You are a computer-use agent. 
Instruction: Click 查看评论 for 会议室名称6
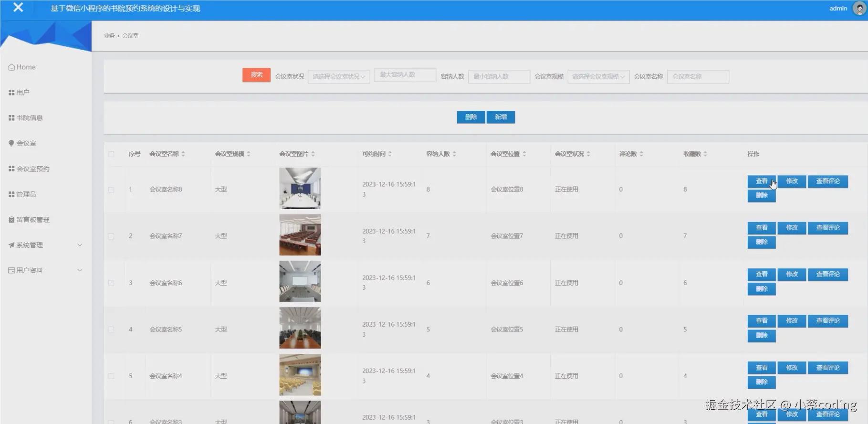tap(828, 275)
